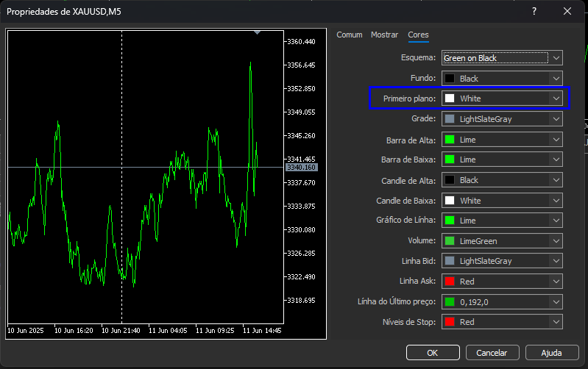Open the Barra de Alta dropdown arrow
The width and height of the screenshot is (588, 369).
click(x=556, y=140)
